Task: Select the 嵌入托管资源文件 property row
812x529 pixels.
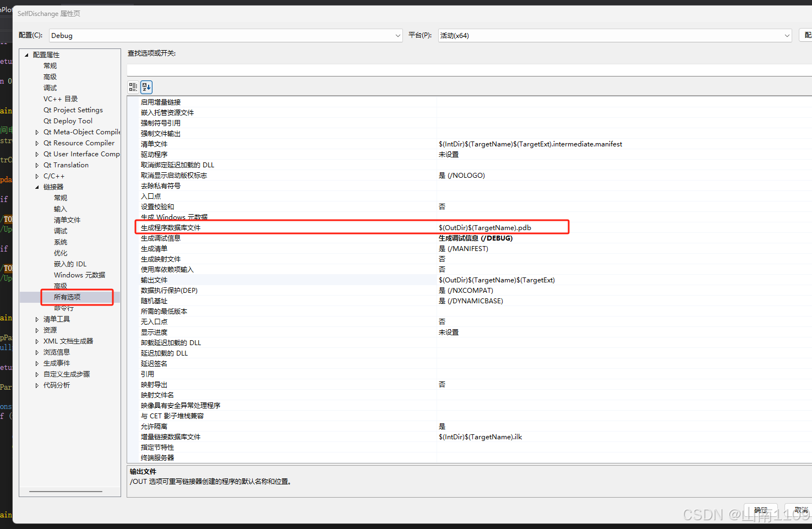Action: 469,113
